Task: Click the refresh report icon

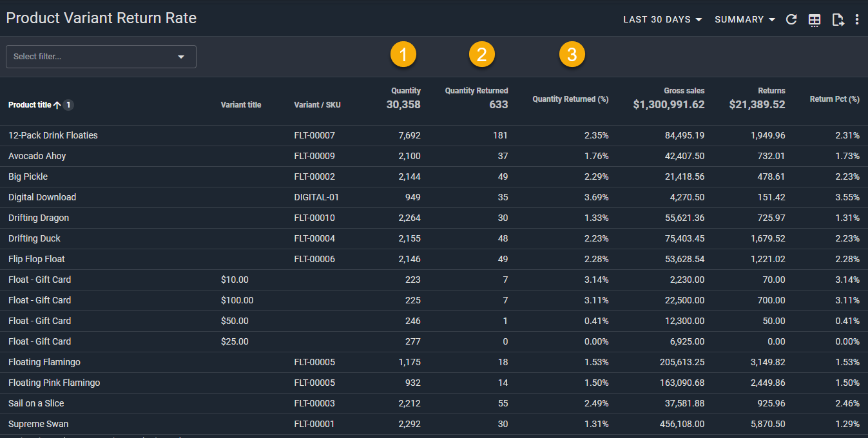Action: pyautogui.click(x=792, y=20)
